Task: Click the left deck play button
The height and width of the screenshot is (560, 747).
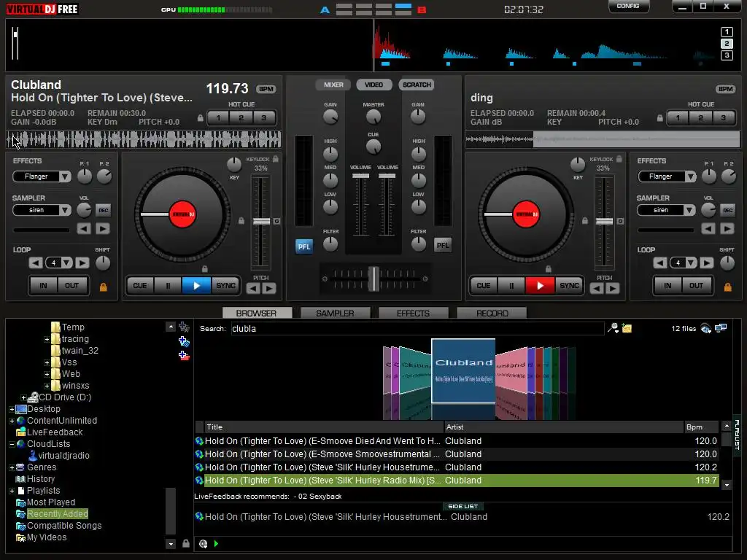Action: click(196, 286)
